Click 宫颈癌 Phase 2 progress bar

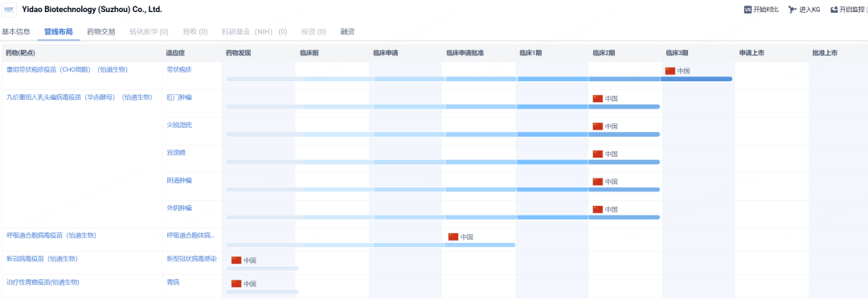point(624,162)
